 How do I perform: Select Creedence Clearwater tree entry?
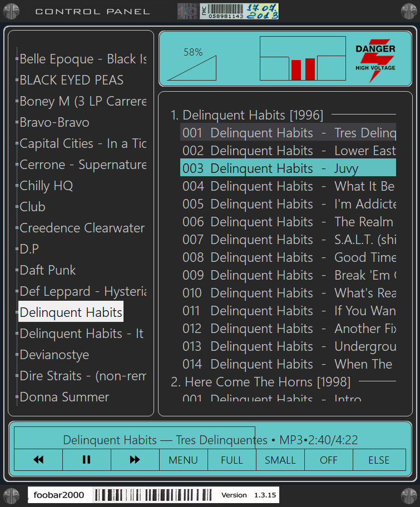pyautogui.click(x=82, y=228)
